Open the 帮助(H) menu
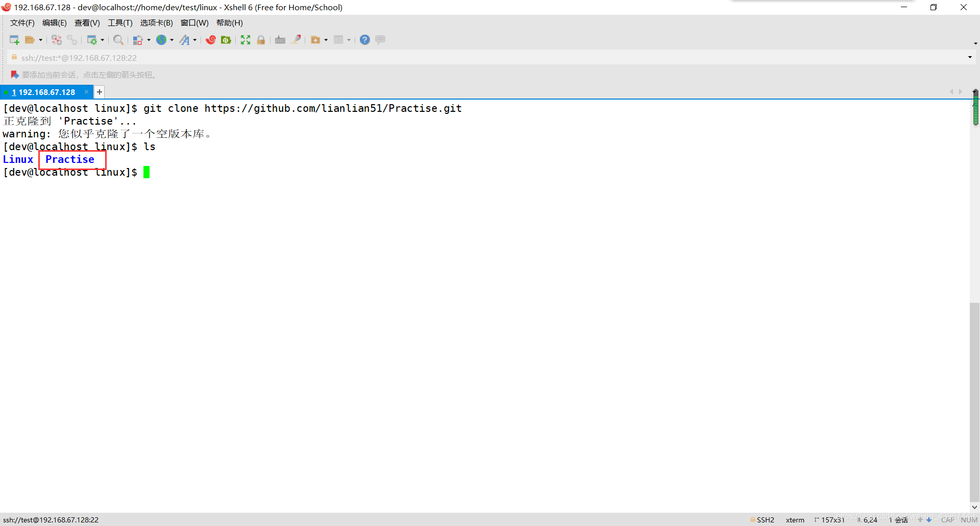The image size is (980, 526). click(x=229, y=23)
